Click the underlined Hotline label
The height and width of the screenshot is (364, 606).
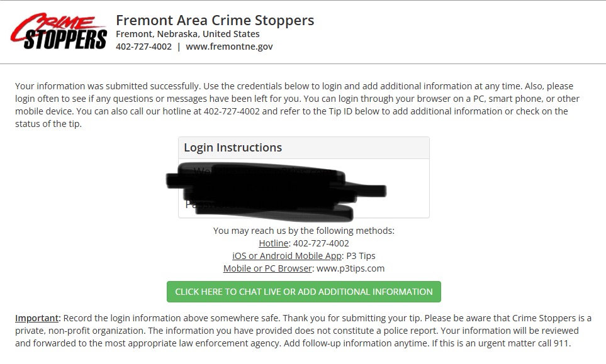click(274, 243)
